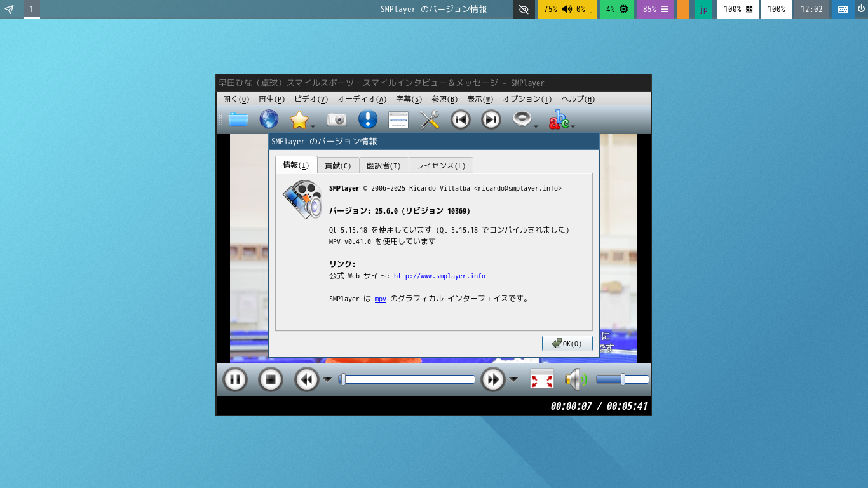Click the toolbar drag handle grip

tap(220, 119)
